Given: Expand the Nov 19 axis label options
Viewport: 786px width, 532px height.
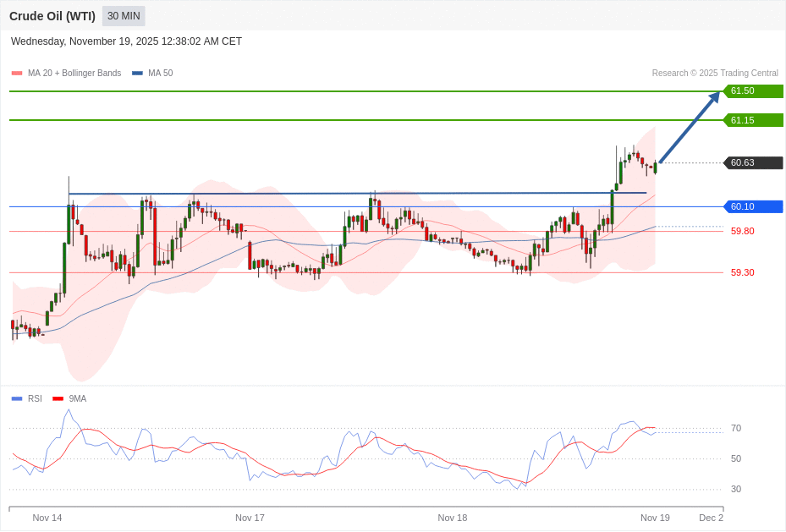Looking at the screenshot, I should tap(655, 518).
